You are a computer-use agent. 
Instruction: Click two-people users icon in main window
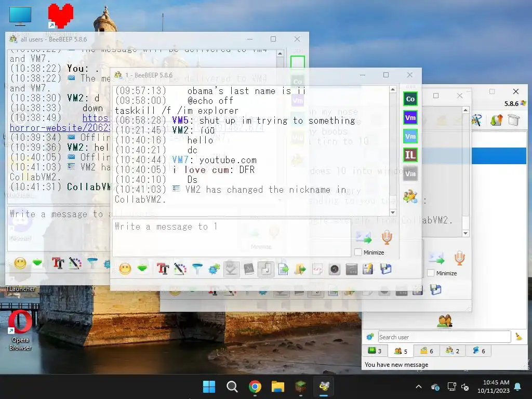(x=445, y=321)
